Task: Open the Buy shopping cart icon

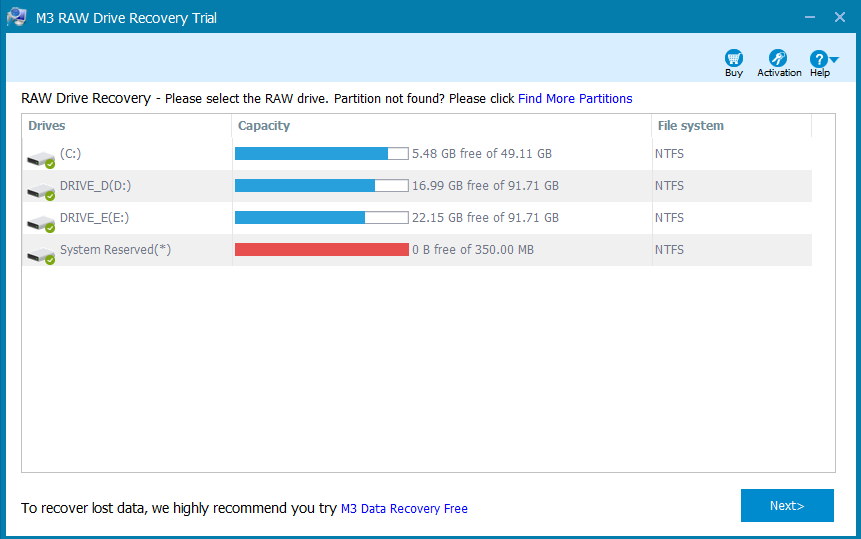Action: (x=734, y=58)
